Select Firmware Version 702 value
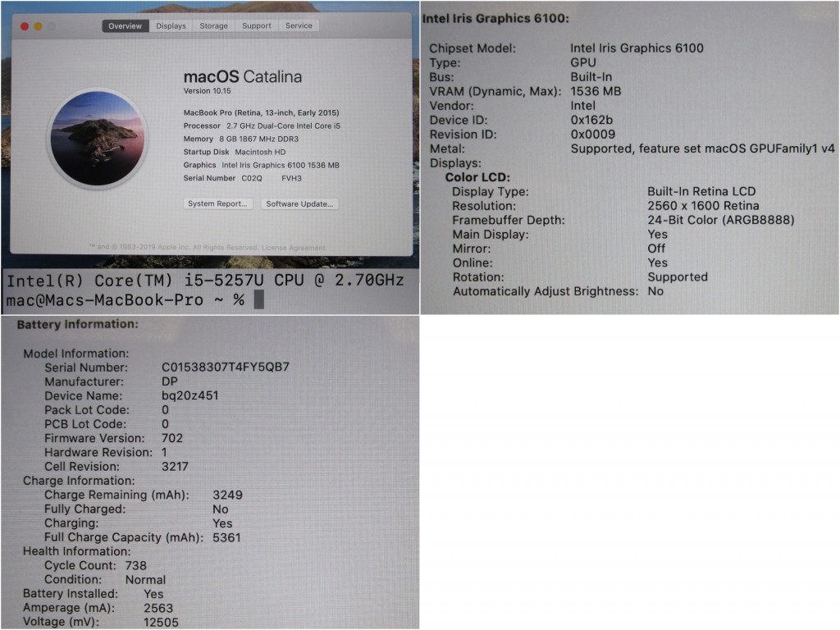 172,438
